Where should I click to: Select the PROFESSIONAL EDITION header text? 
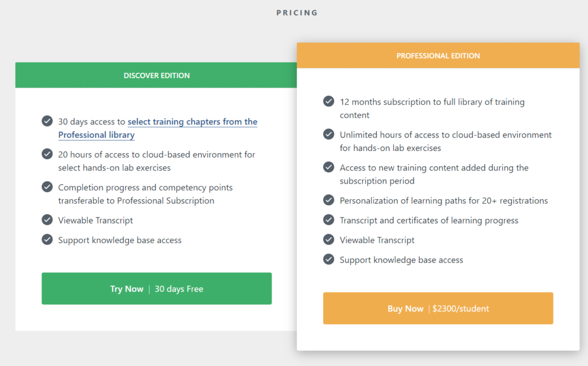click(438, 56)
